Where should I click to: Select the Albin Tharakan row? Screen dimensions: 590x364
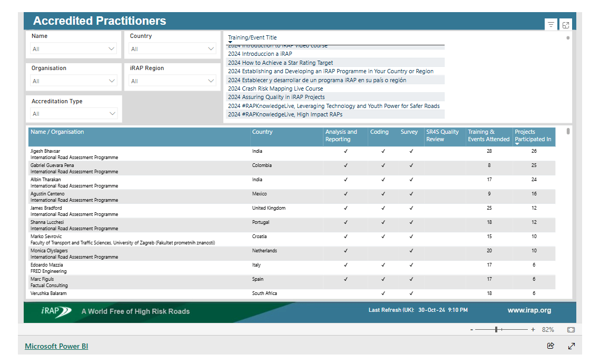(x=292, y=183)
